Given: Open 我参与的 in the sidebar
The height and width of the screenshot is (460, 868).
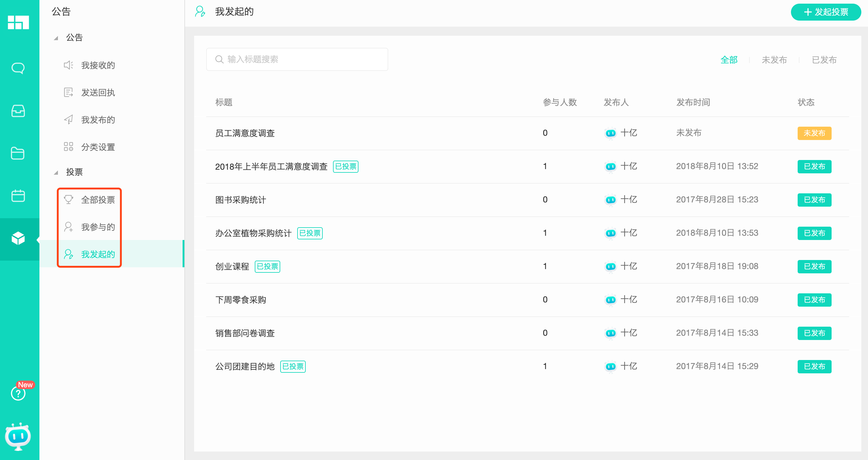Looking at the screenshot, I should tap(97, 227).
